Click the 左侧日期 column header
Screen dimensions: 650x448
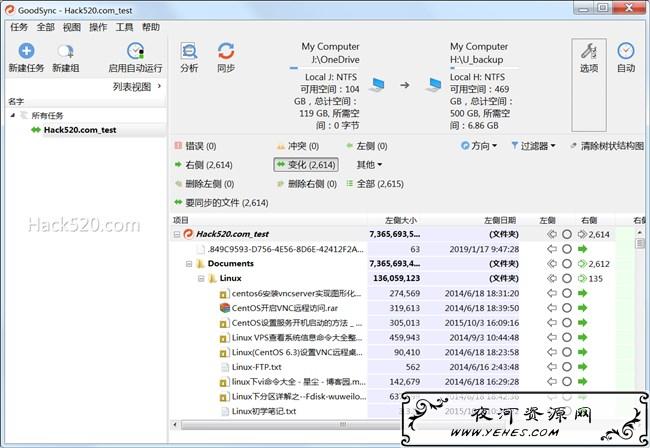(500, 220)
